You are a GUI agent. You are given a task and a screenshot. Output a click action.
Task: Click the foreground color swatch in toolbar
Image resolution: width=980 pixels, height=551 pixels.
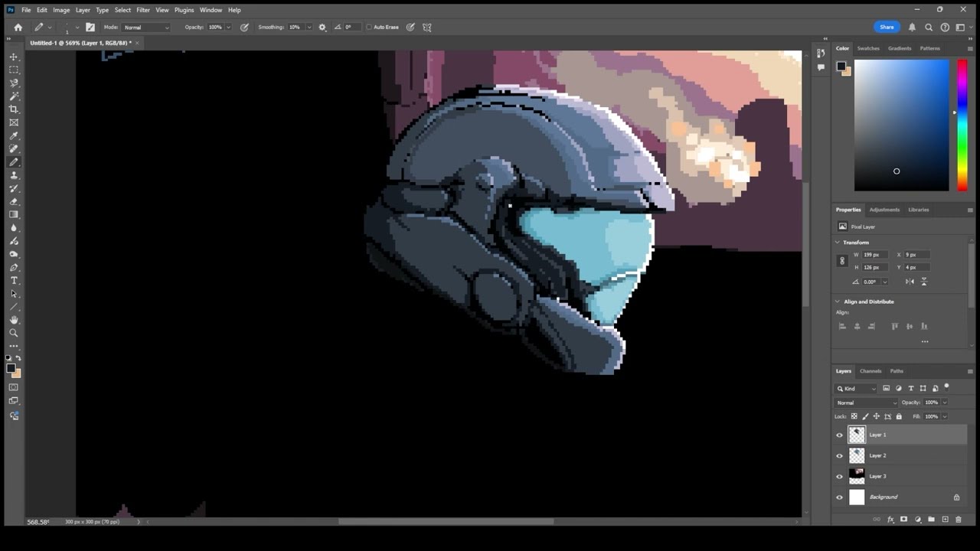point(11,368)
